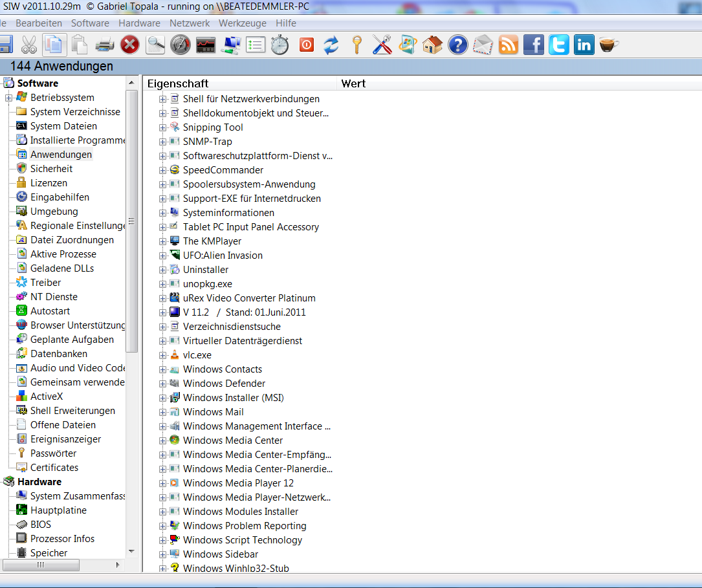
Task: Expand the Windows Defender entry
Action: tap(162, 384)
